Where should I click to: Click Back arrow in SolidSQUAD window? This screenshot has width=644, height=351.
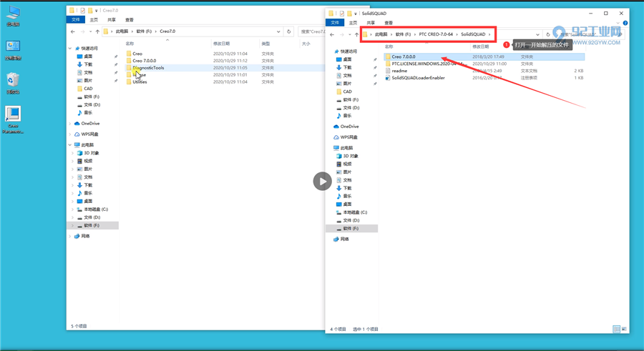click(x=332, y=34)
